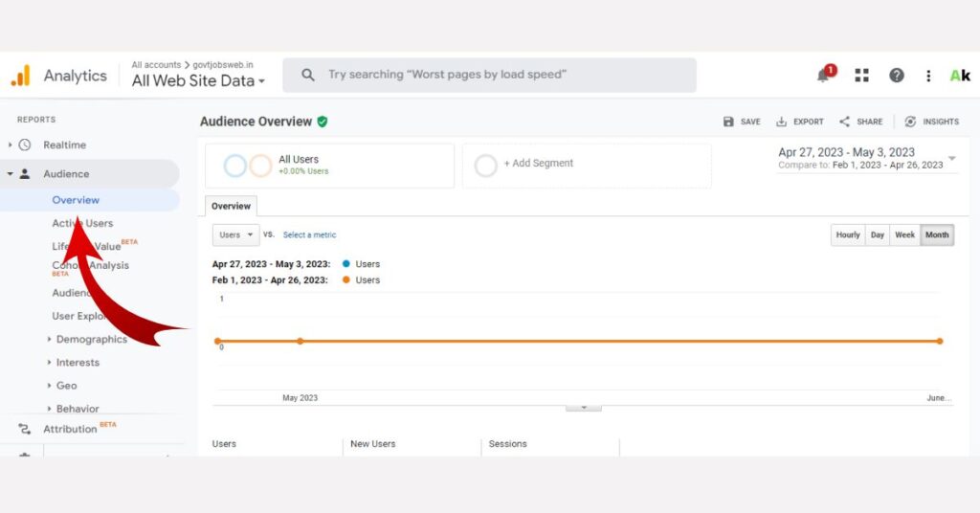The height and width of the screenshot is (513, 980).
Task: Click the All Users segment circles
Action: click(248, 166)
